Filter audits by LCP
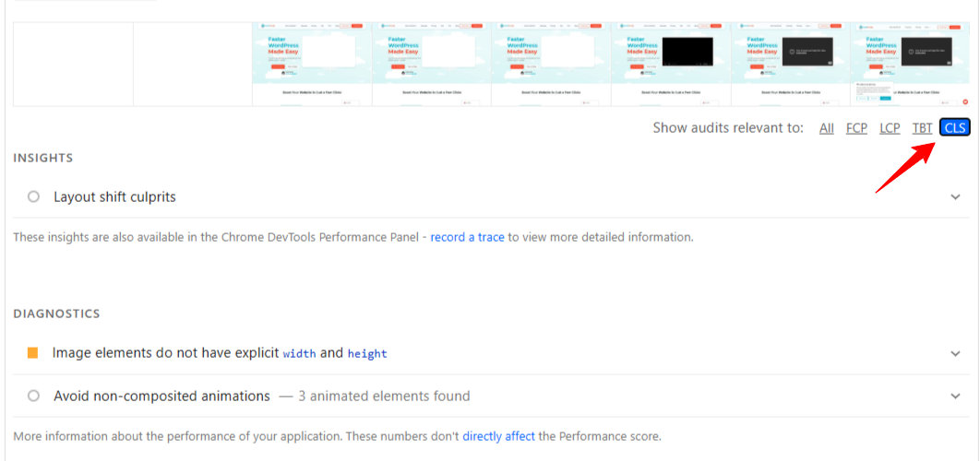 point(890,128)
